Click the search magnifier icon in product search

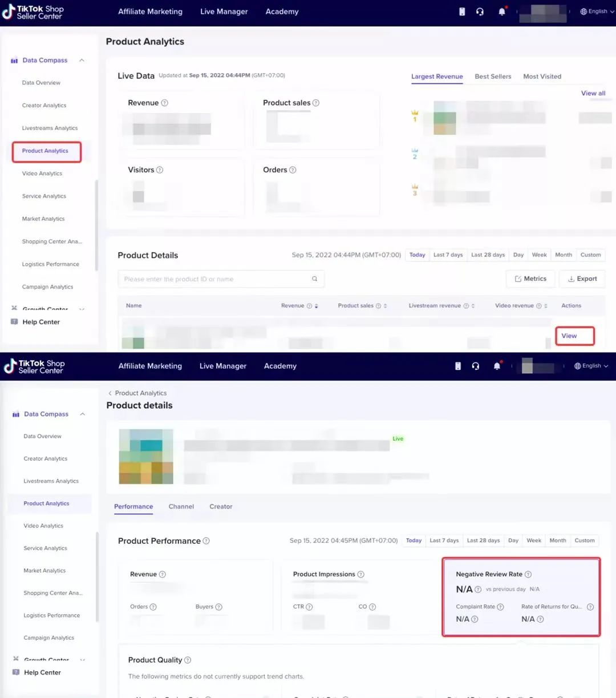pos(314,279)
